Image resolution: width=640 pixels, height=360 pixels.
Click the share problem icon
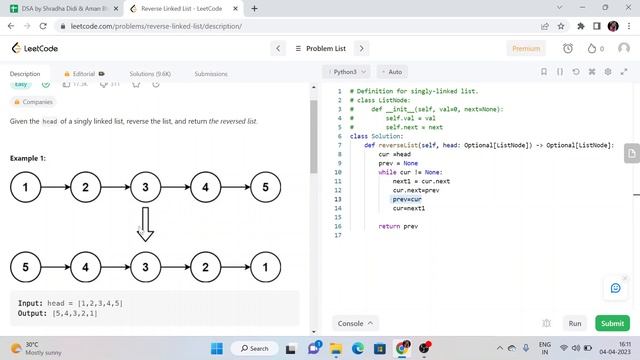(x=156, y=84)
